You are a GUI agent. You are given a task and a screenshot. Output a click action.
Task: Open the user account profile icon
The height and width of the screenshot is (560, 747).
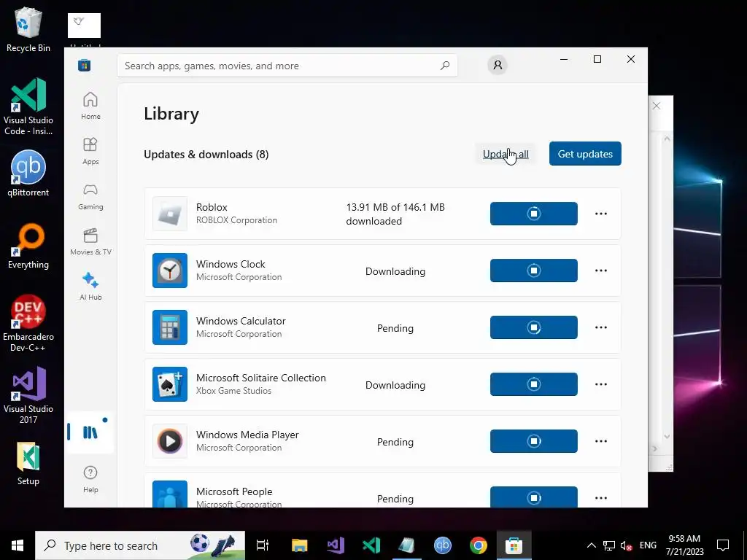(498, 65)
